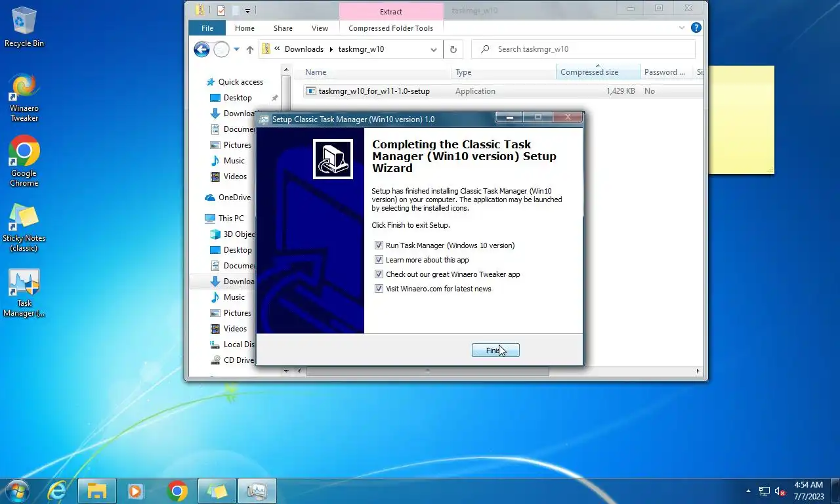Uncheck Check out our great Winaero Tweaker app
Image resolution: width=840 pixels, height=504 pixels.
click(379, 274)
